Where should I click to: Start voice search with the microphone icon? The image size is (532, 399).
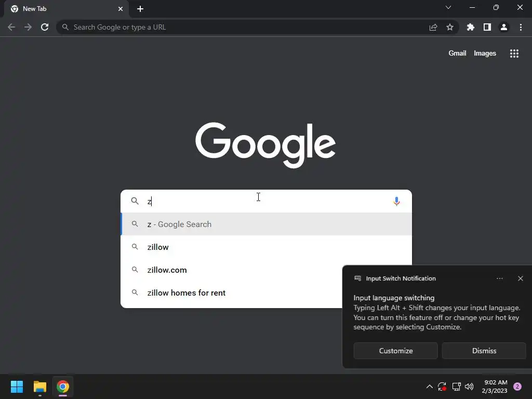[396, 201]
